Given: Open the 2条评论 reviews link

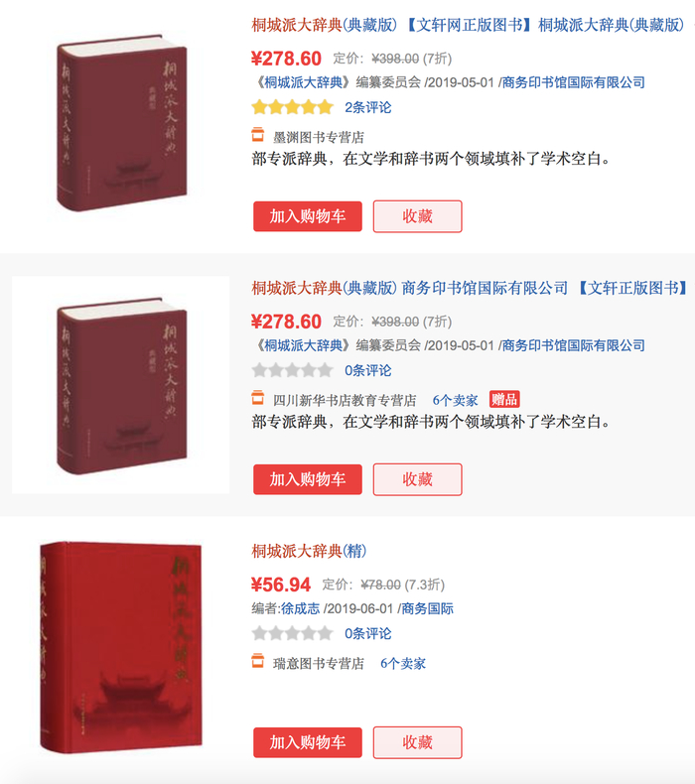Looking at the screenshot, I should point(367,107).
